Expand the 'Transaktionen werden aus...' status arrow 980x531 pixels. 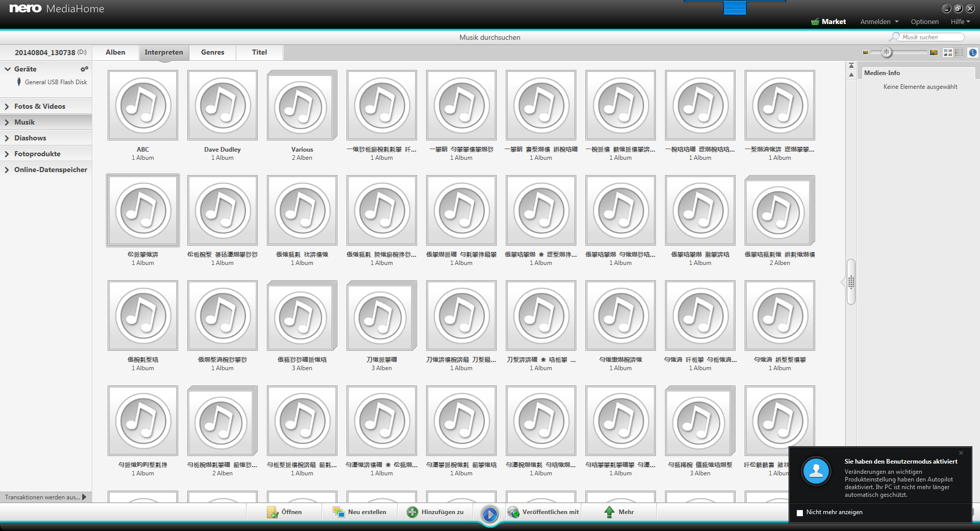[x=84, y=497]
